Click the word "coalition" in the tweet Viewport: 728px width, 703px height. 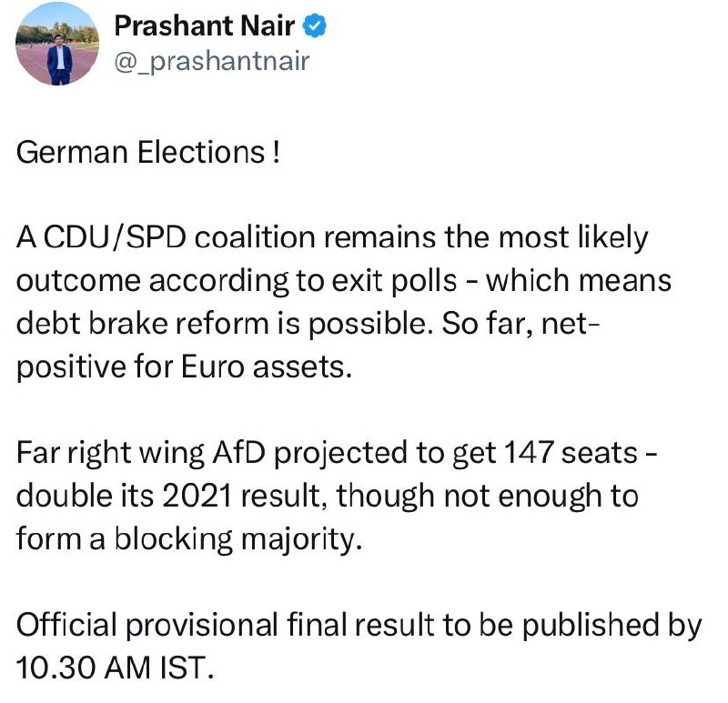(x=255, y=237)
